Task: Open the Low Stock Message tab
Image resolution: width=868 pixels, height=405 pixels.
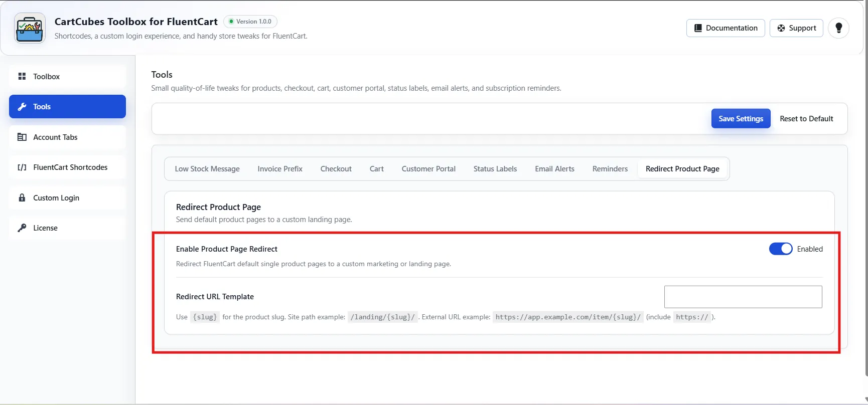Action: [x=207, y=169]
